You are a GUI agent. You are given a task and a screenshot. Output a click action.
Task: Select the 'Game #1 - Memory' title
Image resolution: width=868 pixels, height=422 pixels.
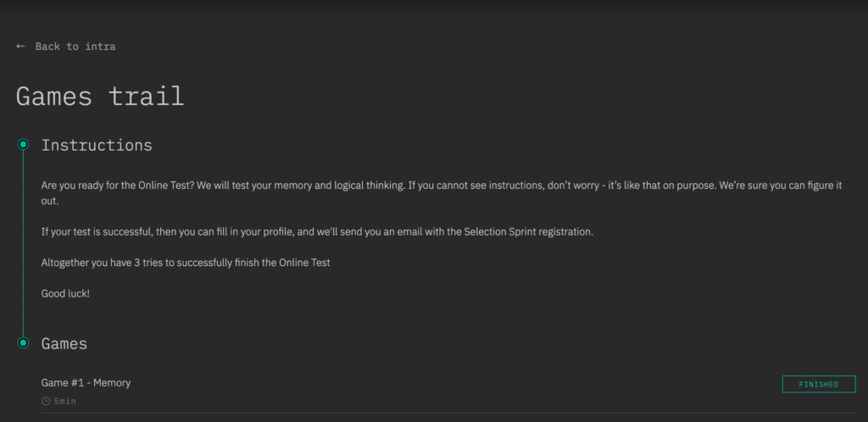point(86,383)
